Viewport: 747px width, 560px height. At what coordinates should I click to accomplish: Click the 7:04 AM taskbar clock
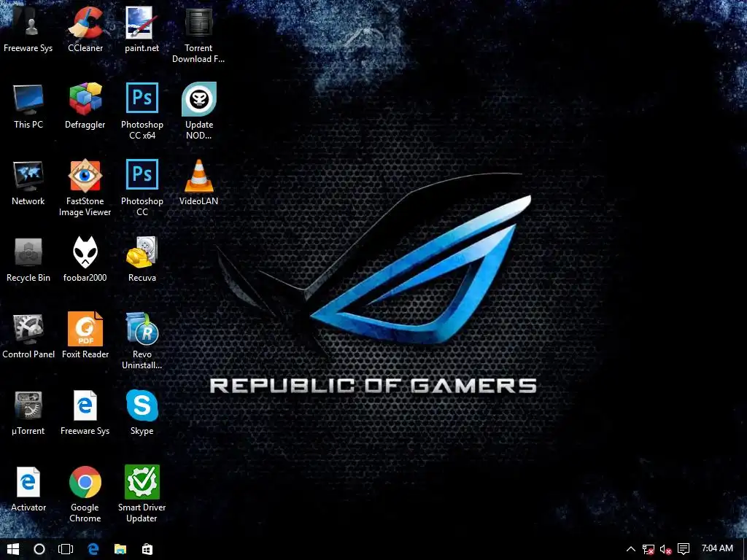point(718,548)
